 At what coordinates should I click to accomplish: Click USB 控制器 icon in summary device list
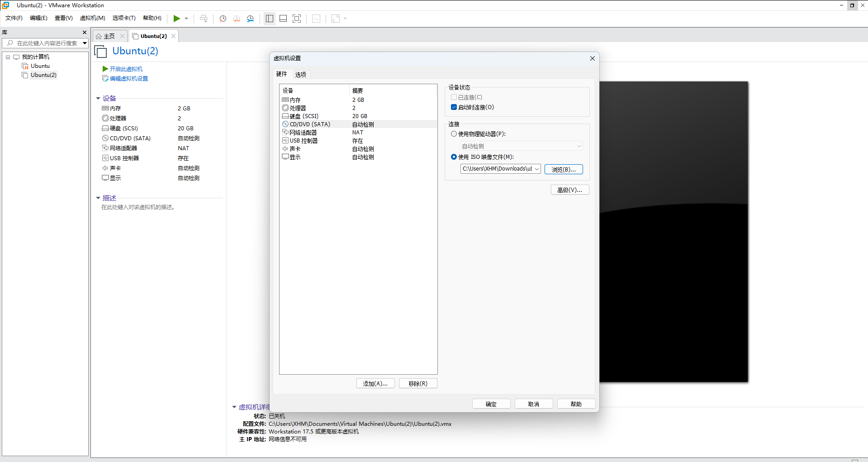click(105, 158)
